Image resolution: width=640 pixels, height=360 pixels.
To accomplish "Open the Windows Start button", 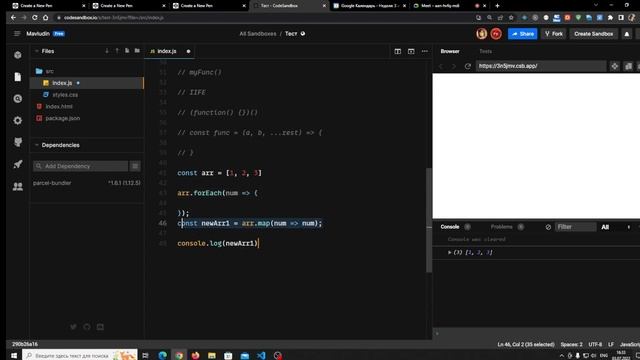I will [x=13, y=356].
